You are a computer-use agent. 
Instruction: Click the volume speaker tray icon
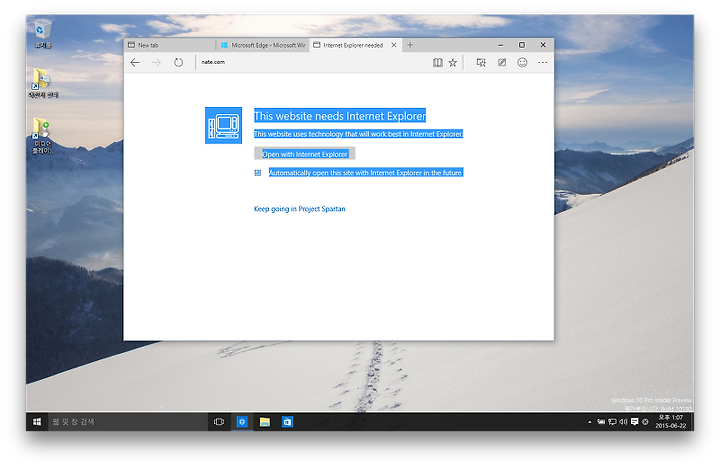pyautogui.click(x=623, y=422)
